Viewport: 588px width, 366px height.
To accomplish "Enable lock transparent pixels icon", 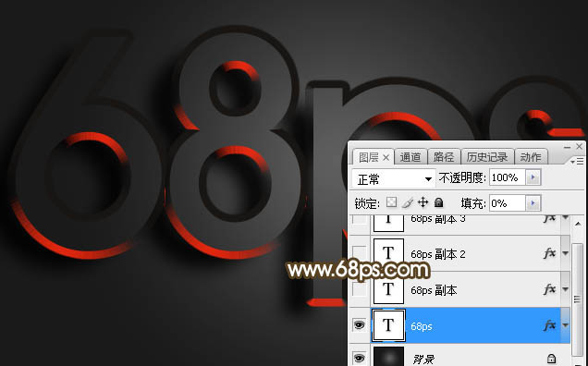I will (391, 202).
